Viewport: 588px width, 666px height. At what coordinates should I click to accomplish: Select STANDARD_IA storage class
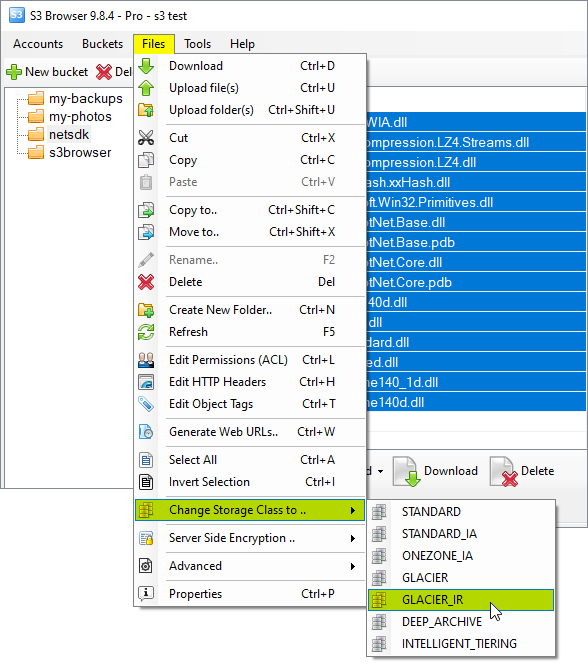tap(461, 534)
